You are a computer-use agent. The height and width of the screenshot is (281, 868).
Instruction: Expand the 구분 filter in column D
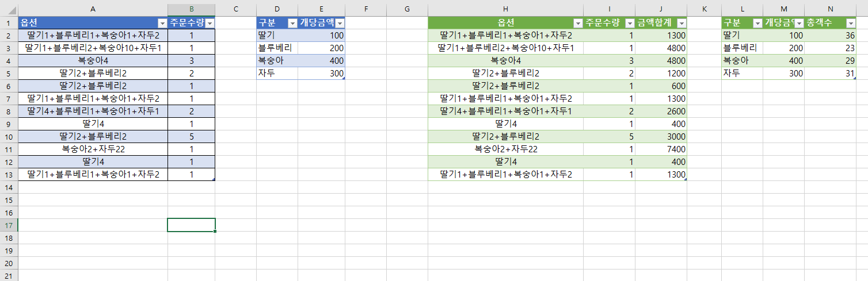tap(292, 23)
